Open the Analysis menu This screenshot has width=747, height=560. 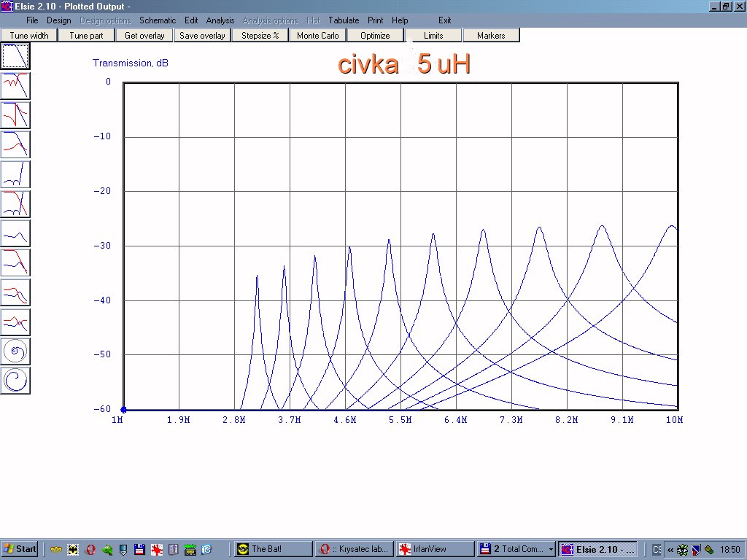click(x=220, y=20)
